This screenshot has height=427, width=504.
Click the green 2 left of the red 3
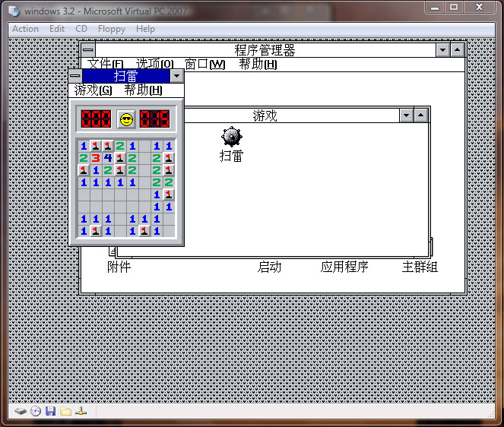point(84,158)
